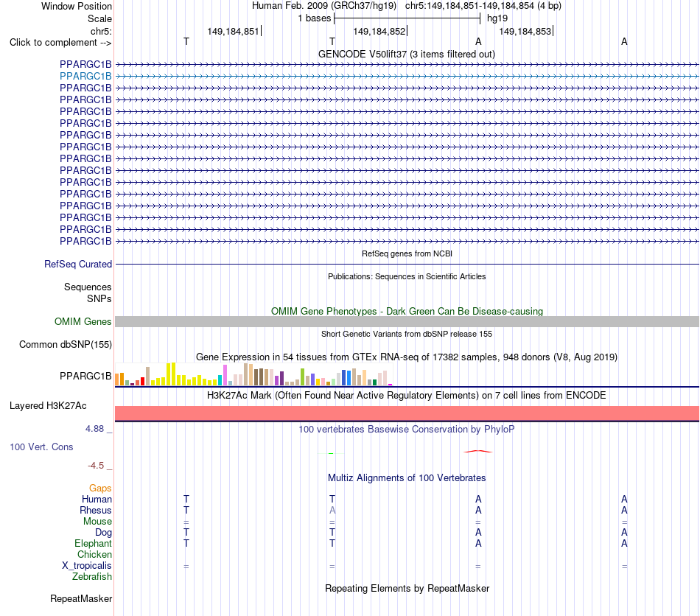Open the 100 Vert. Cons track label
Screen dimensions: 700x616
pyautogui.click(x=41, y=447)
